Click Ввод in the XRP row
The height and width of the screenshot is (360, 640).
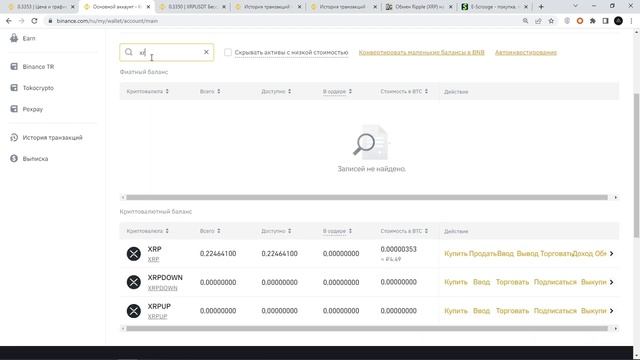click(505, 253)
